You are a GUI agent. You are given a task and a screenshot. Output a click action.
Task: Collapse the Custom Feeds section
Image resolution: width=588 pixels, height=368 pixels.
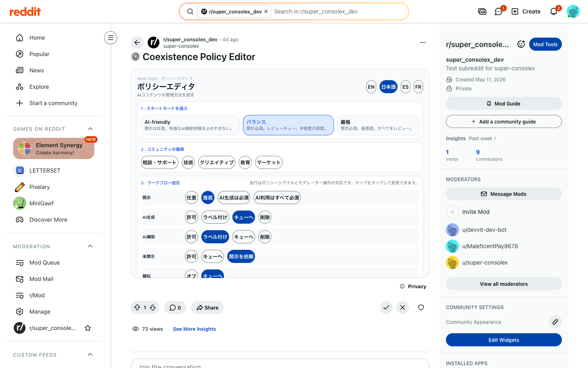(x=90, y=355)
